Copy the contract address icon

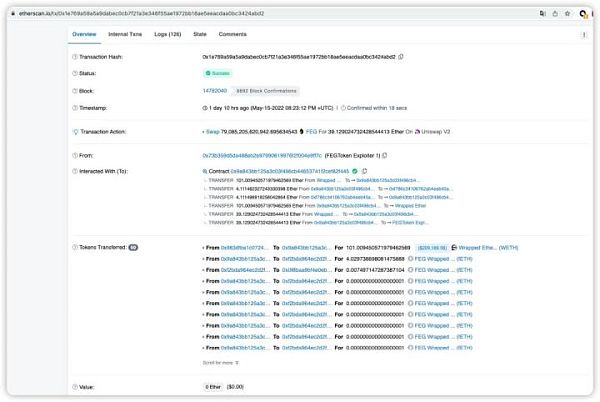(365, 171)
